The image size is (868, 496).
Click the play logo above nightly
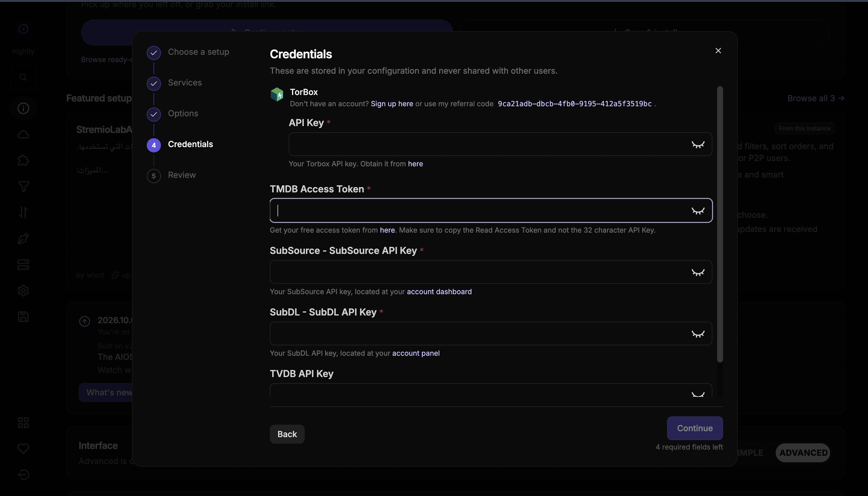[x=23, y=29]
